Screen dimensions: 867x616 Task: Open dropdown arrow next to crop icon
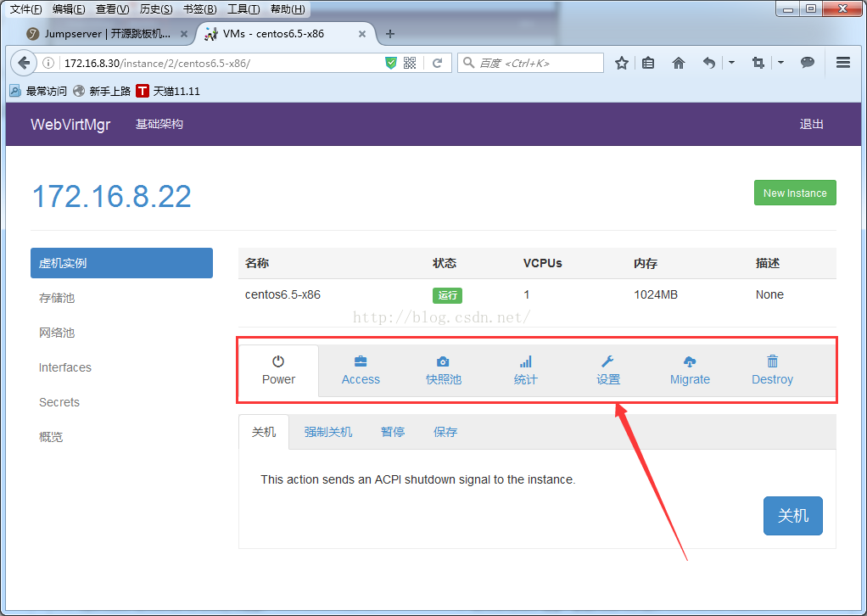[780, 63]
